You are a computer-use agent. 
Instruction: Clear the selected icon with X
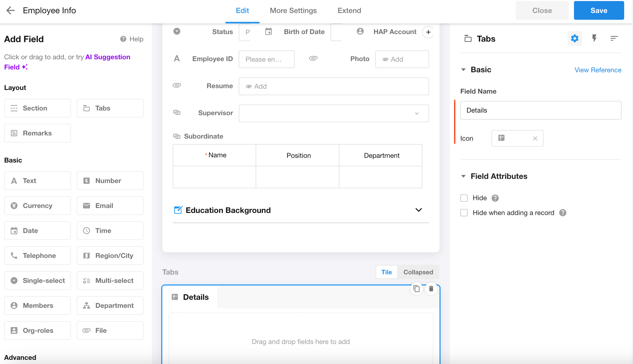click(x=535, y=139)
